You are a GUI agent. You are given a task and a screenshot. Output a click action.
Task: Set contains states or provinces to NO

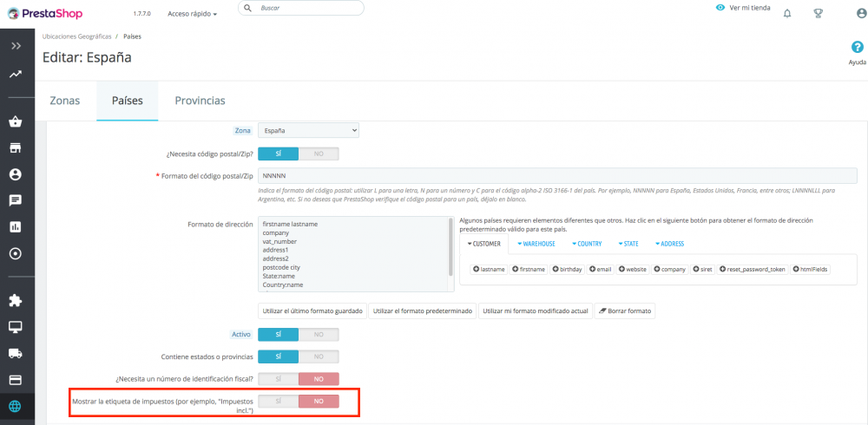click(x=319, y=356)
